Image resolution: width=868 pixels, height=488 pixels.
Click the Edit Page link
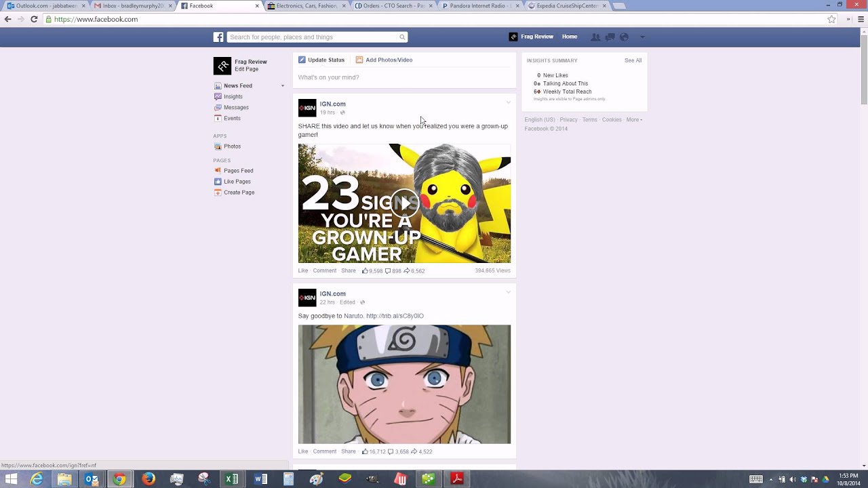coord(246,69)
